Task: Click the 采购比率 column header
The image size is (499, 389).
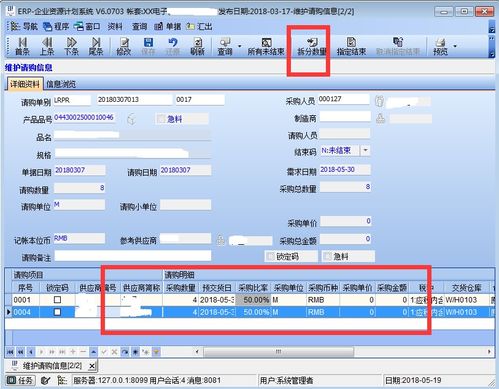Action: pyautogui.click(x=253, y=288)
